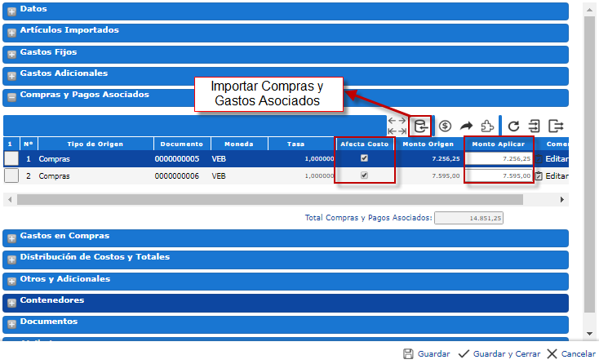Click the dollar sign icon in the grid toolbar
This screenshot has height=364, width=599.
445,126
